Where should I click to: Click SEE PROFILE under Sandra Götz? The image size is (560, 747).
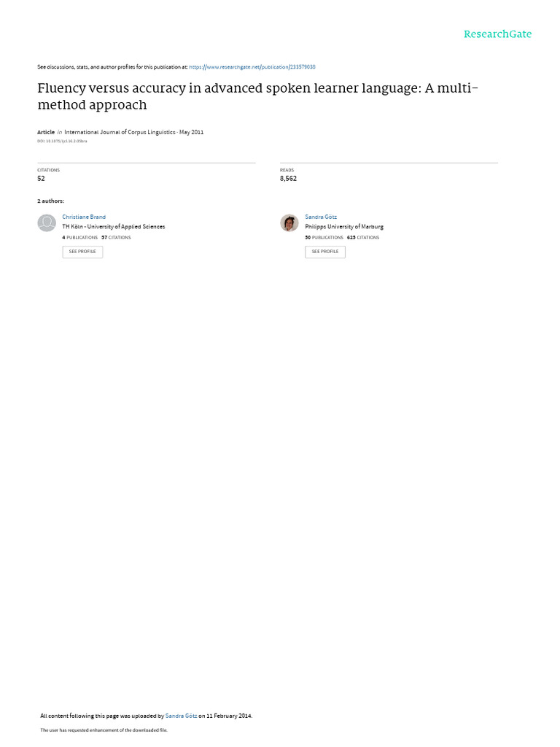pos(325,252)
